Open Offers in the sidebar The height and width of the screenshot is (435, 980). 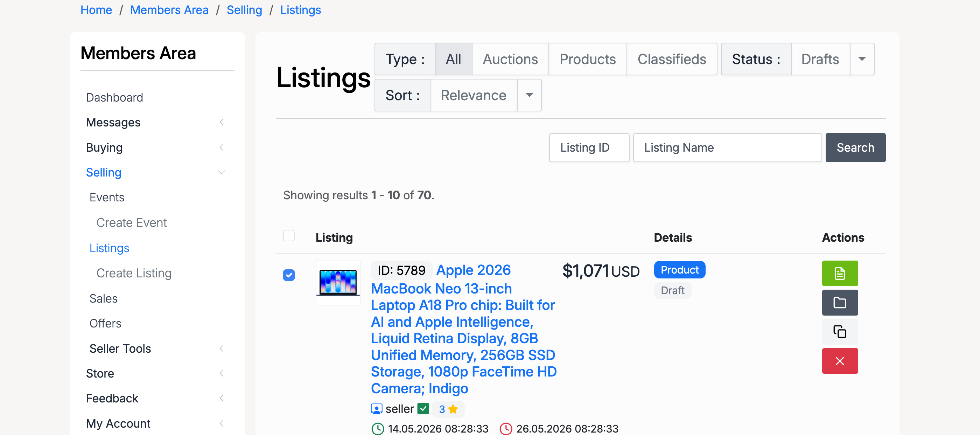pyautogui.click(x=105, y=323)
